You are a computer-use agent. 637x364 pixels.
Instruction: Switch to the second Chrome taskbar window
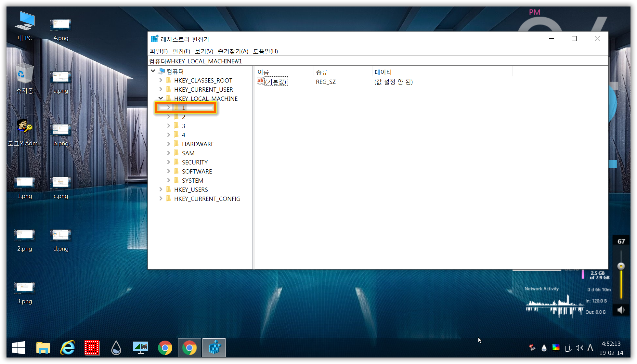click(x=189, y=348)
